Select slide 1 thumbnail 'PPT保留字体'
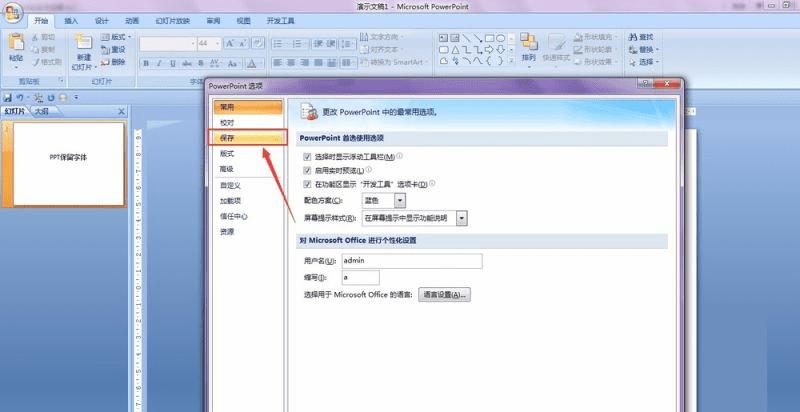The image size is (800, 412). pos(68,164)
